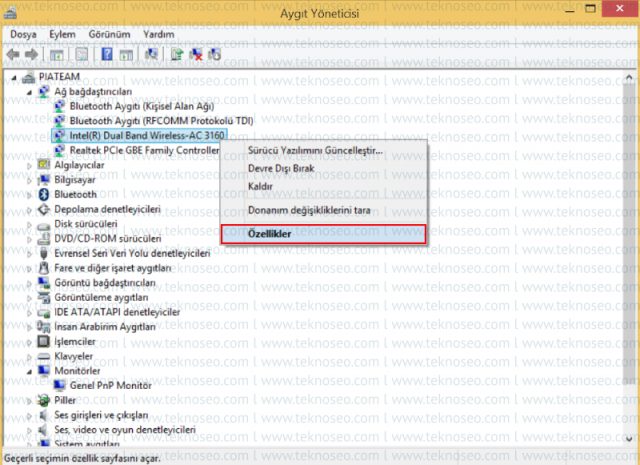Viewport: 640px width, 465px height.
Task: Click the Update driver software toolbar icon
Action: 177,54
